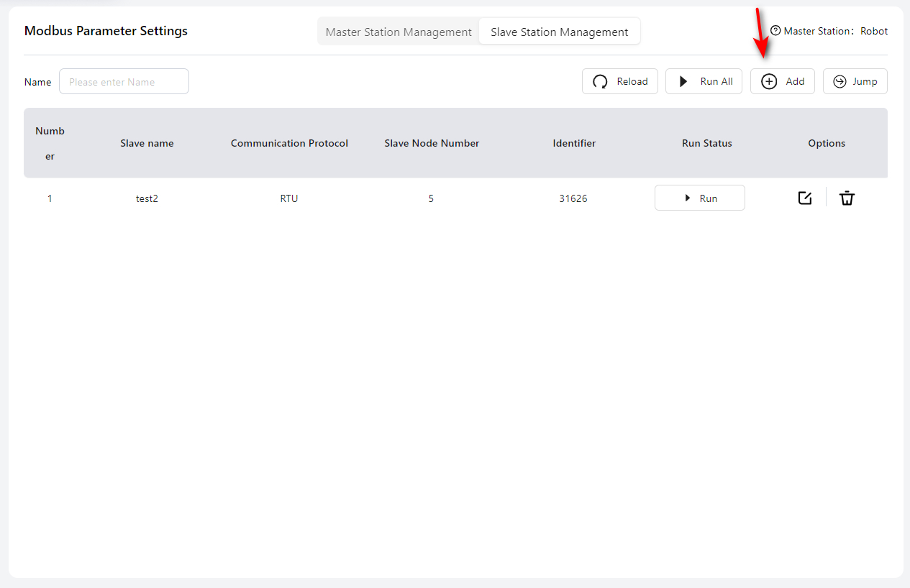910x588 pixels.
Task: Click the Jump button
Action: pos(855,81)
